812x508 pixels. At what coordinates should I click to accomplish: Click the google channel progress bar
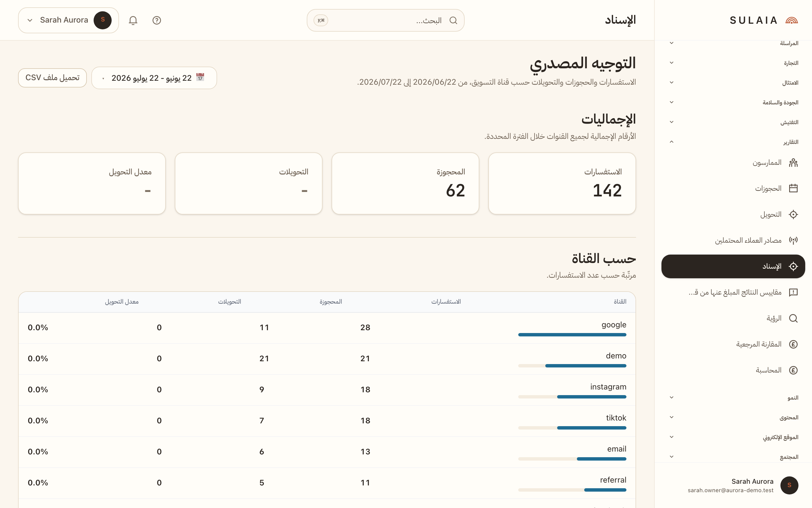572,335
